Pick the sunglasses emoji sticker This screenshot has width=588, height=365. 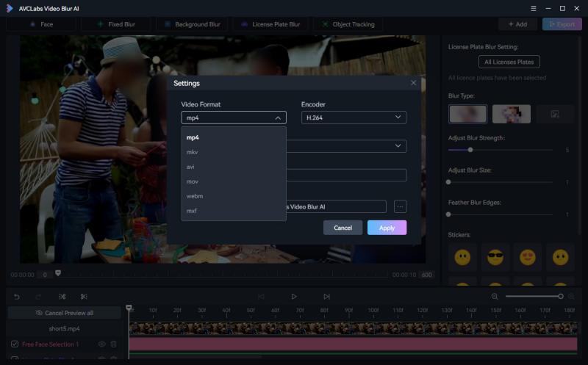click(495, 258)
